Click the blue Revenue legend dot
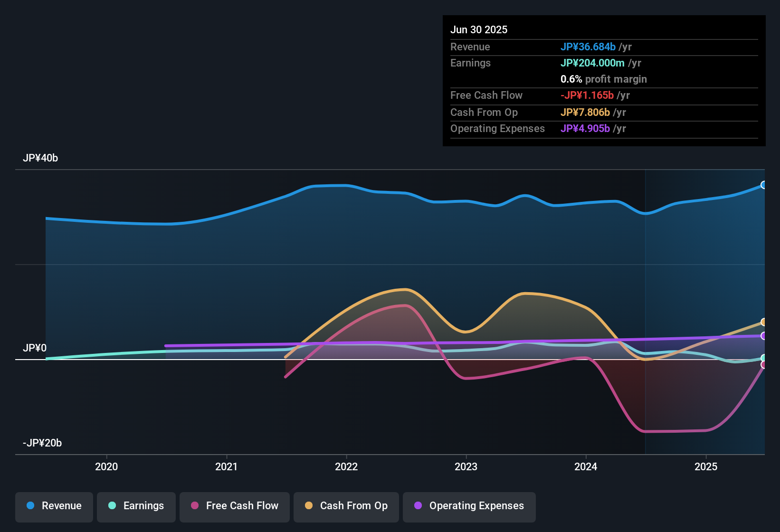780x532 pixels. click(30, 506)
